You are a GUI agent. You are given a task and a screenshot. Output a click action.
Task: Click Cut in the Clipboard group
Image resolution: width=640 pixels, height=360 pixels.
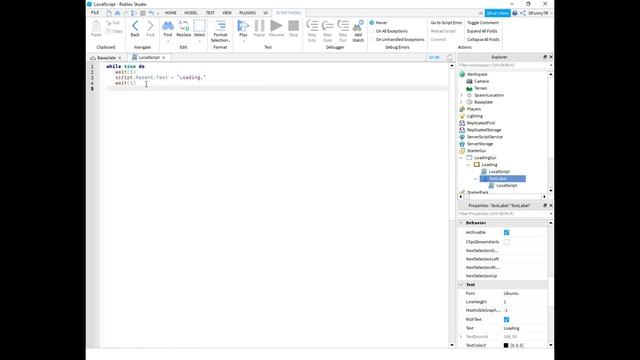click(x=113, y=23)
